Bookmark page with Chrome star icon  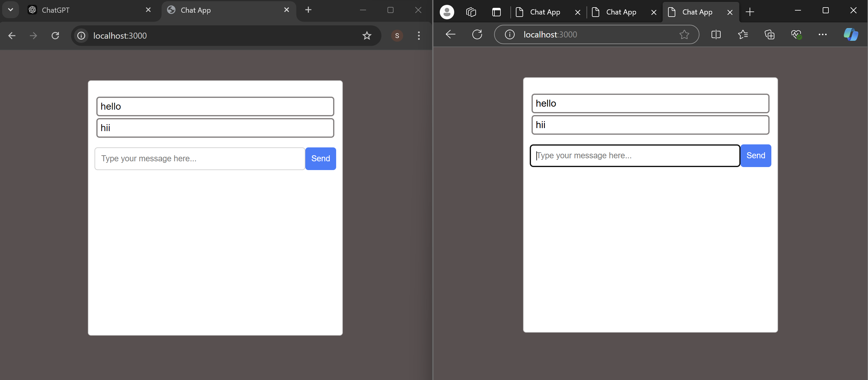pyautogui.click(x=367, y=36)
